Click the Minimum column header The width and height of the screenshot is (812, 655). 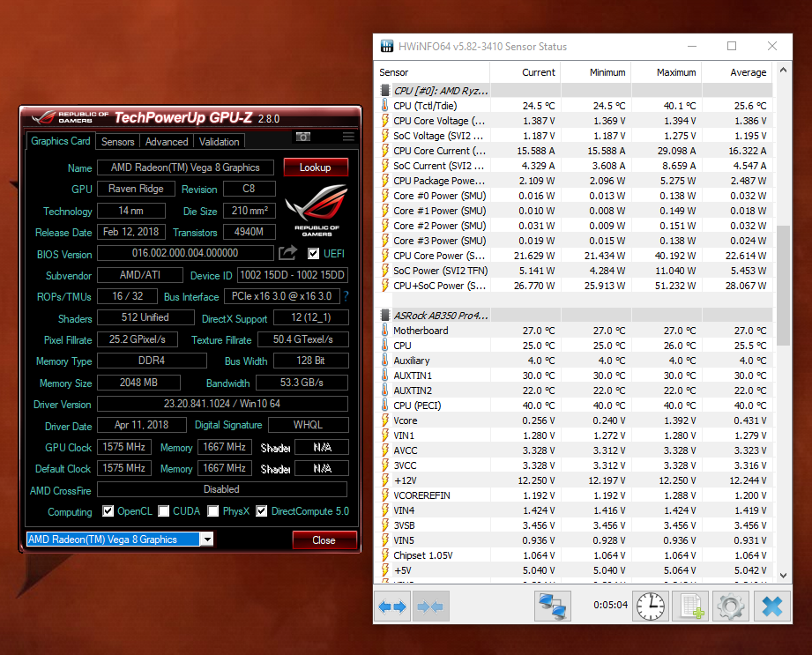[x=595, y=72]
